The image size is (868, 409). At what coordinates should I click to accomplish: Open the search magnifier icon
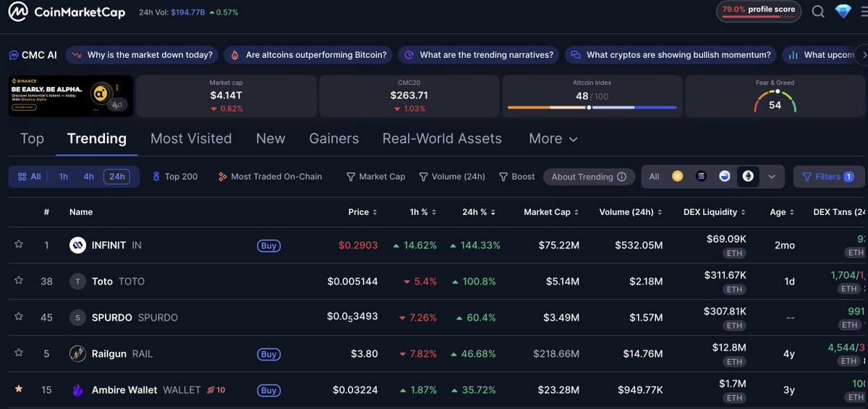[x=818, y=12]
